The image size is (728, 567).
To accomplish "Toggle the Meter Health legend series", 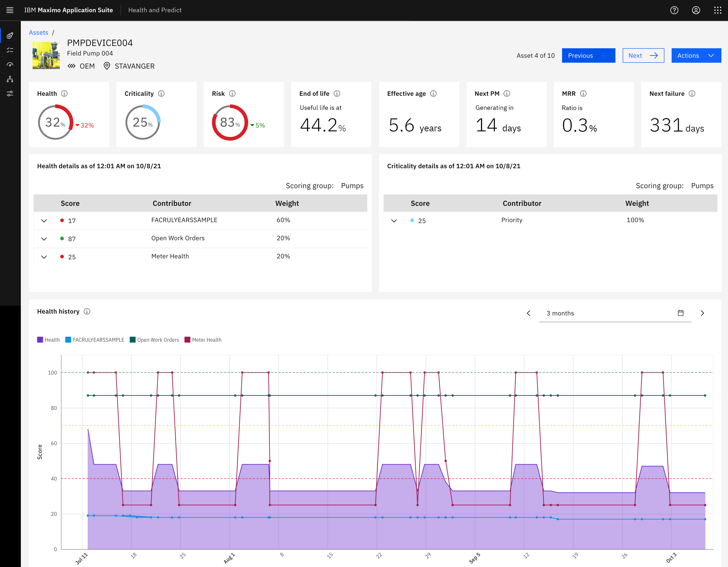I will [203, 340].
